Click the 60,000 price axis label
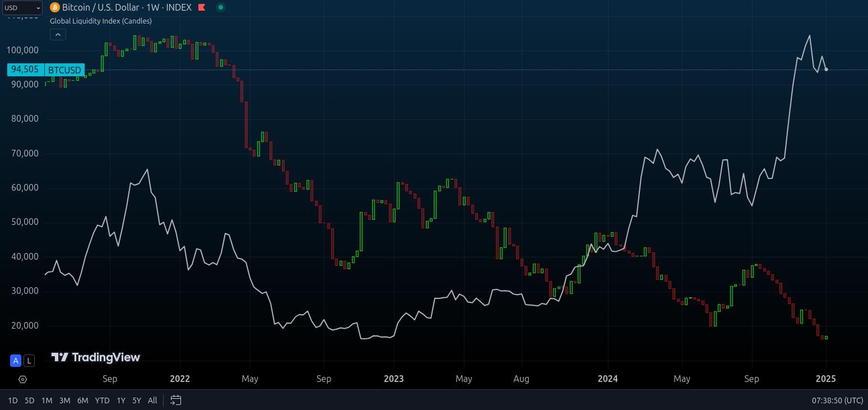 25,188
